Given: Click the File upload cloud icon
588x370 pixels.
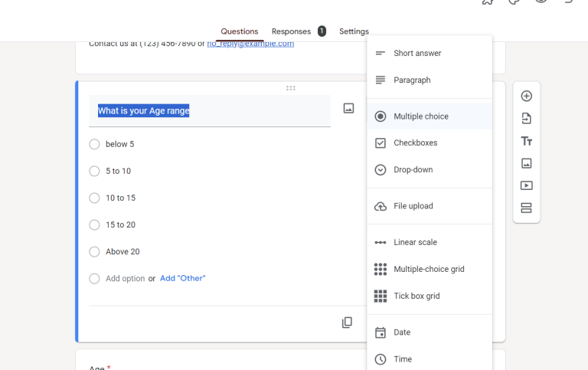Looking at the screenshot, I should coord(381,206).
